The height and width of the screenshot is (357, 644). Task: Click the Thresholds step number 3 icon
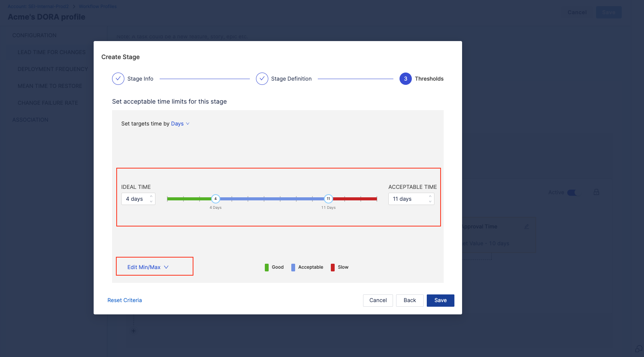coord(405,79)
